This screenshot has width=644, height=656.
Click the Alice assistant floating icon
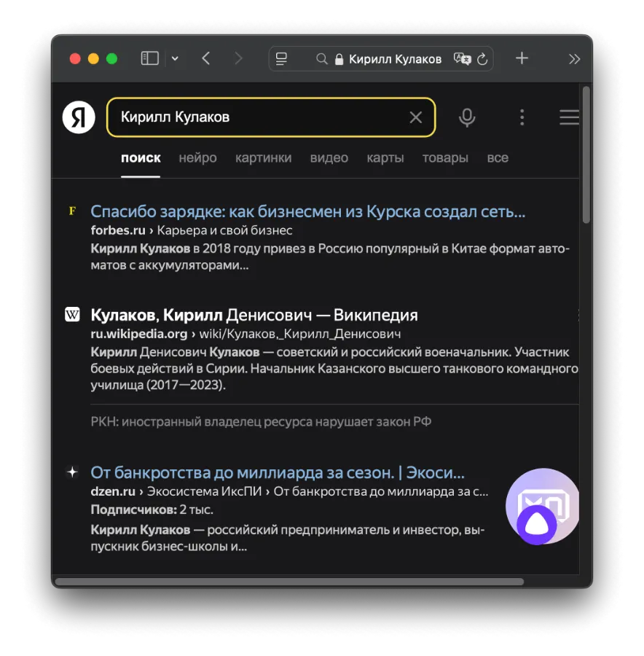pyautogui.click(x=542, y=506)
